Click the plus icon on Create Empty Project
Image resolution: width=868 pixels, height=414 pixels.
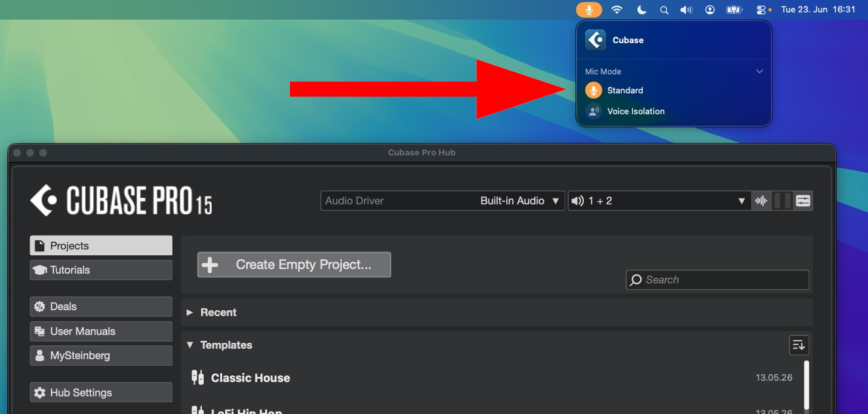(x=210, y=264)
